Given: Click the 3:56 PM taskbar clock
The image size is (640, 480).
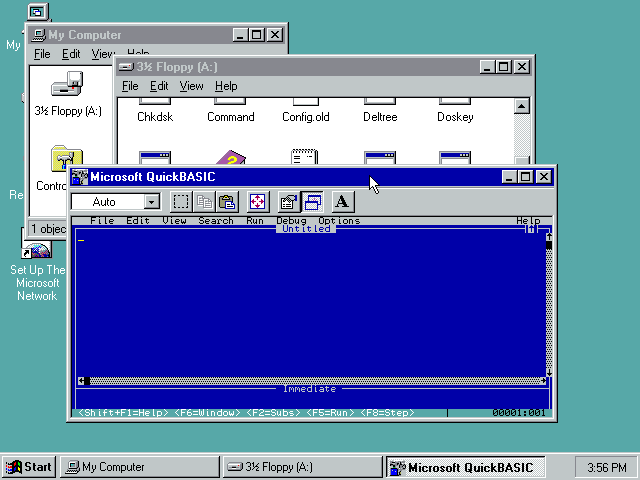Looking at the screenshot, I should click(x=607, y=467).
